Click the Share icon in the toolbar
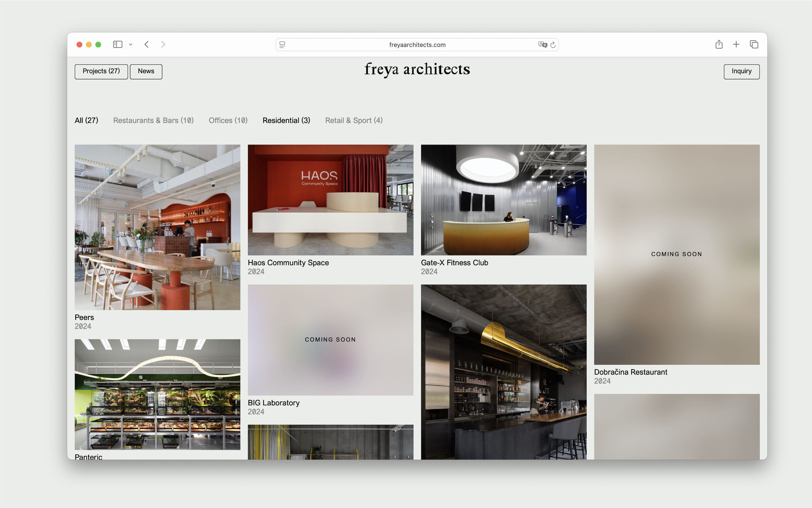 coord(719,44)
